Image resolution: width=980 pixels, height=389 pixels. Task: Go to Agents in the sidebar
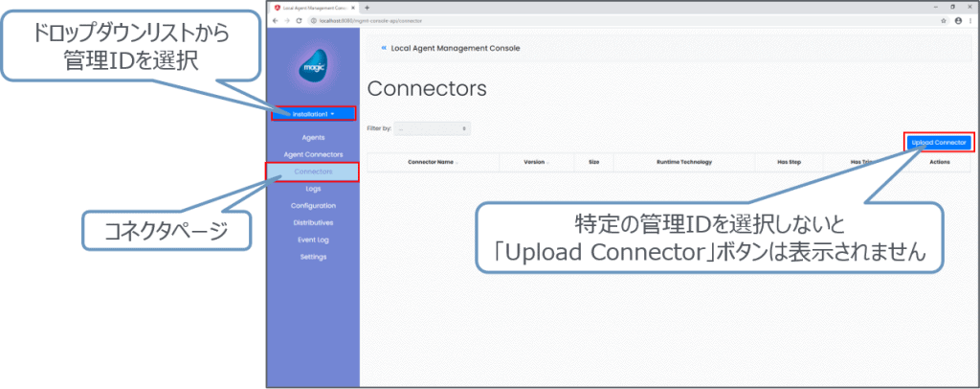coord(313,138)
